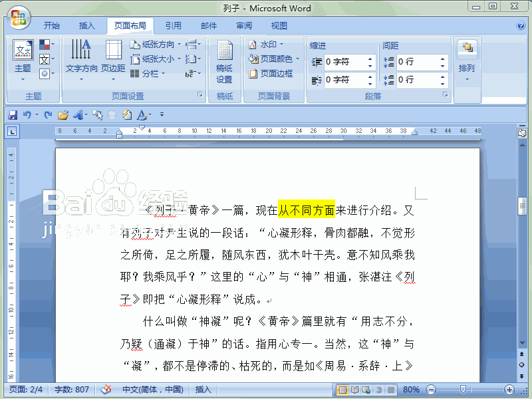Screen dimensions: 532x399
Task: Open theme effects dropdown
Action: tap(47, 74)
